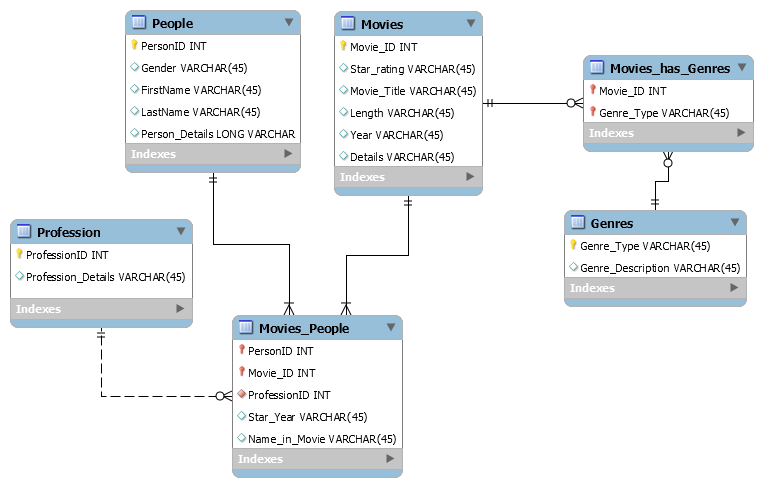Screen dimensions: 763x487
Task: Select 'PersonID INT' row in People table
Action: [213, 46]
